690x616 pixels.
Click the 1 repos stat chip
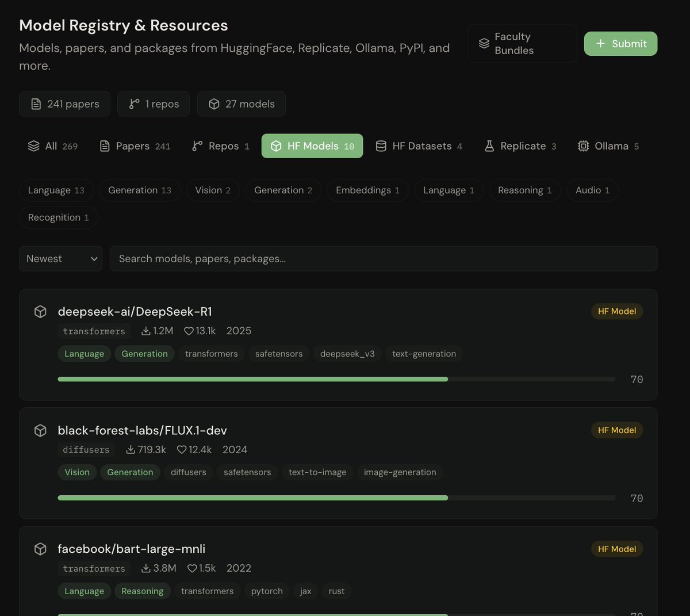coord(154,104)
